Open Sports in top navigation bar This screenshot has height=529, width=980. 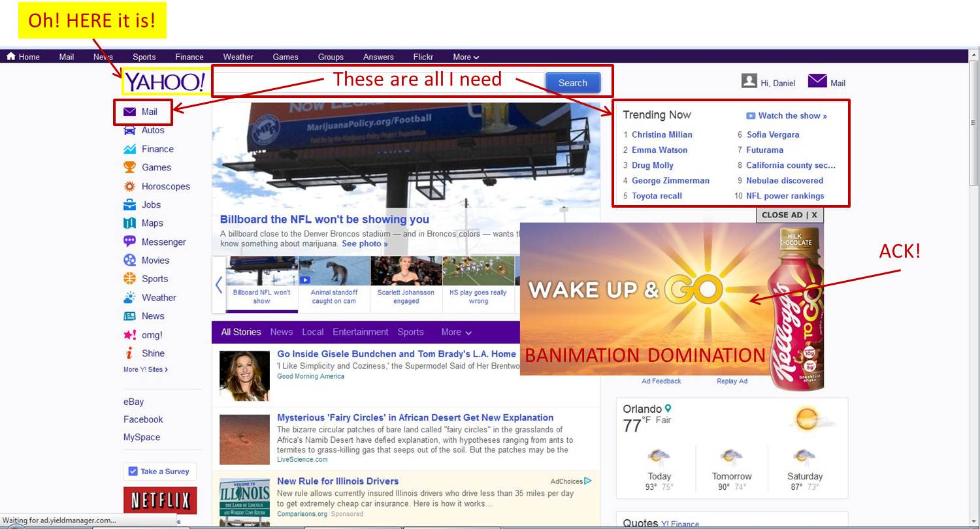coord(144,57)
